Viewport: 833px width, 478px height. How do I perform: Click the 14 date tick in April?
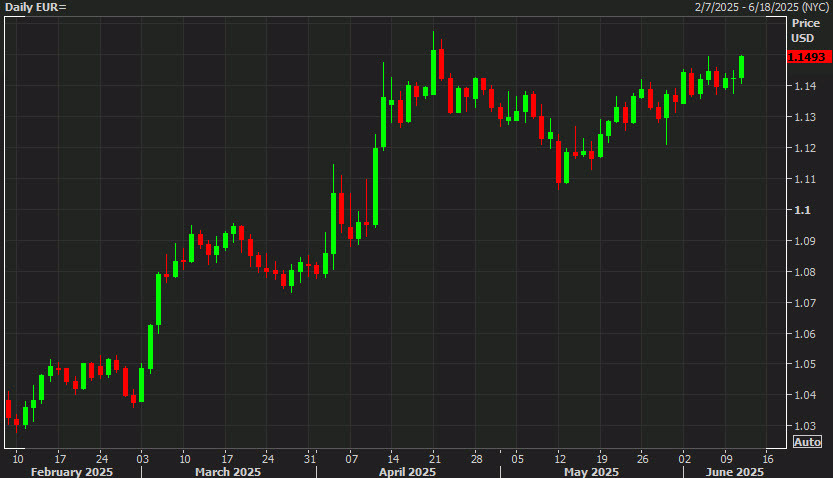[393, 459]
